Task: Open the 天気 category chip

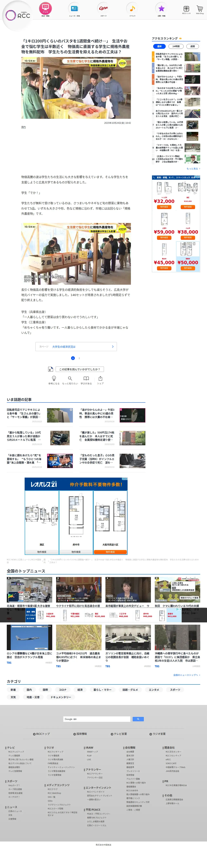Action: (x=13, y=697)
